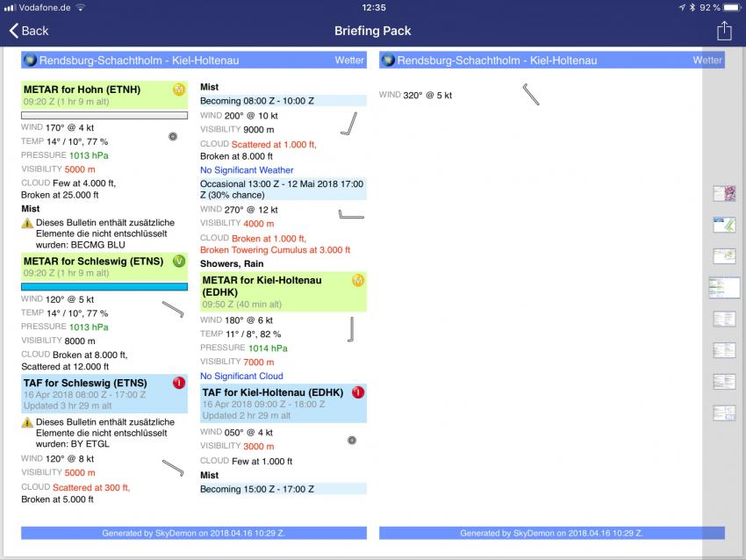Viewport: 746px width, 560px height.
Task: Tap TAF for Kiel-Holtenau (EDHK) header
Action: pyautogui.click(x=283, y=404)
